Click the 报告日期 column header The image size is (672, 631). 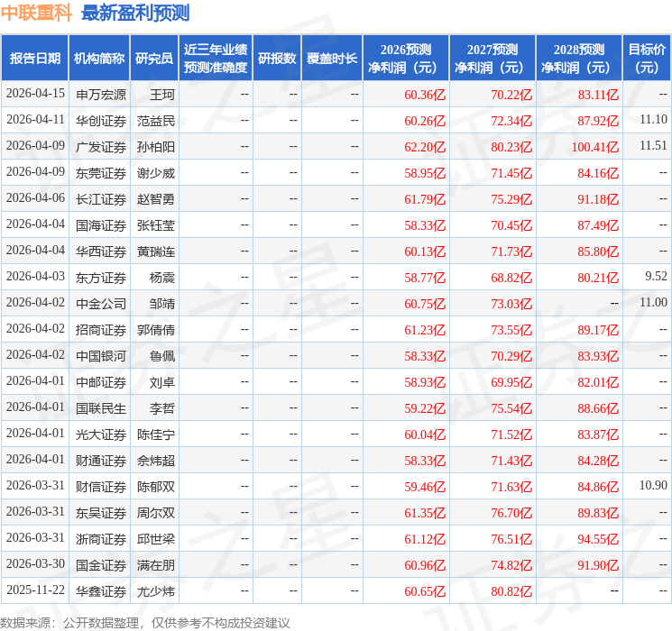pos(35,59)
